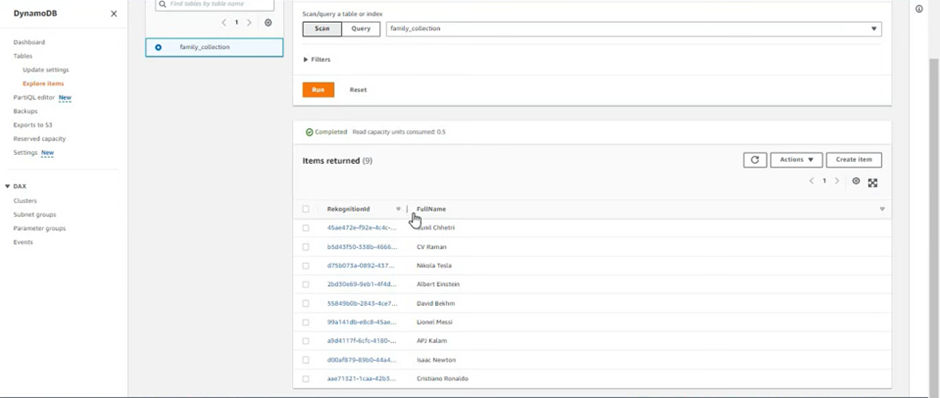Open Tables in sidebar
This screenshot has width=940, height=398.
(23, 56)
